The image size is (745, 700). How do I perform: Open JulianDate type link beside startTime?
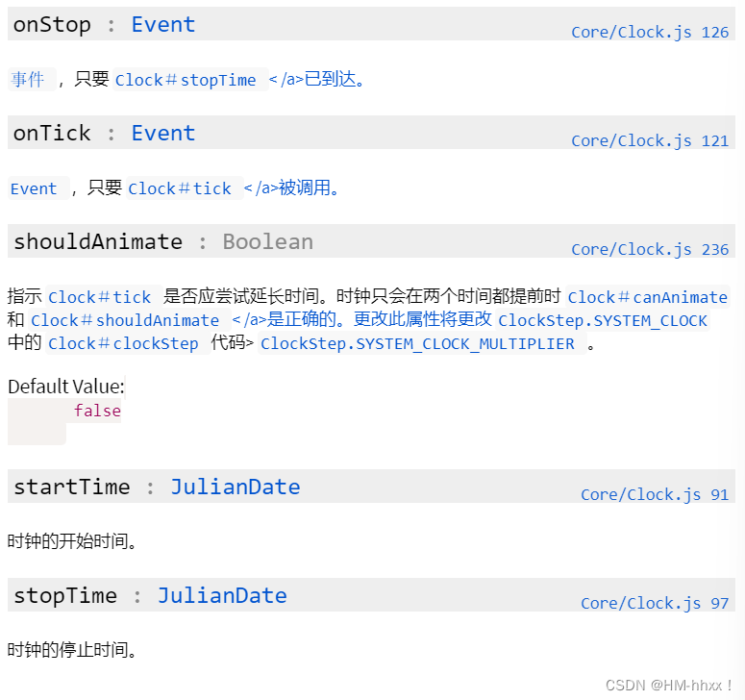point(236,487)
